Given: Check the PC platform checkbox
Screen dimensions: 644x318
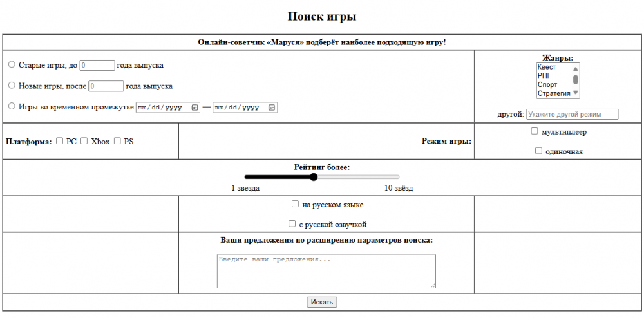Looking at the screenshot, I should pos(59,141).
